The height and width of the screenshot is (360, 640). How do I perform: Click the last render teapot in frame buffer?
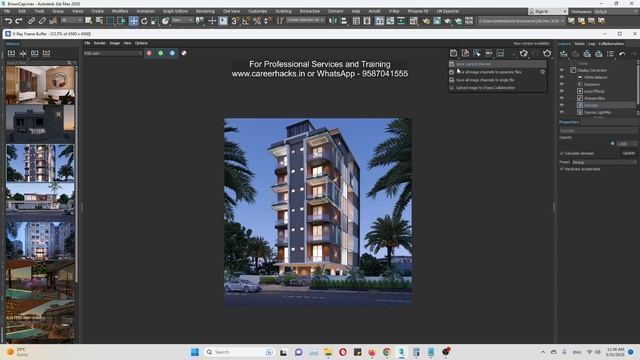coord(547,53)
